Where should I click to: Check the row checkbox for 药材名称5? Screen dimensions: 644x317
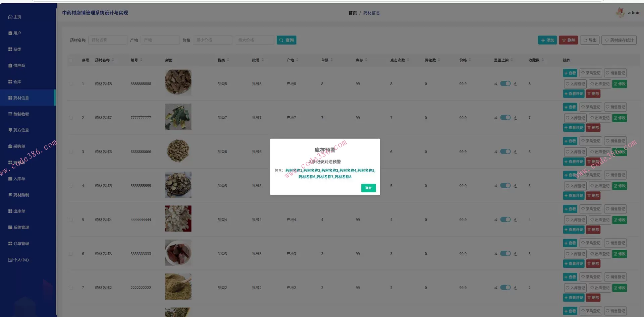(x=71, y=186)
